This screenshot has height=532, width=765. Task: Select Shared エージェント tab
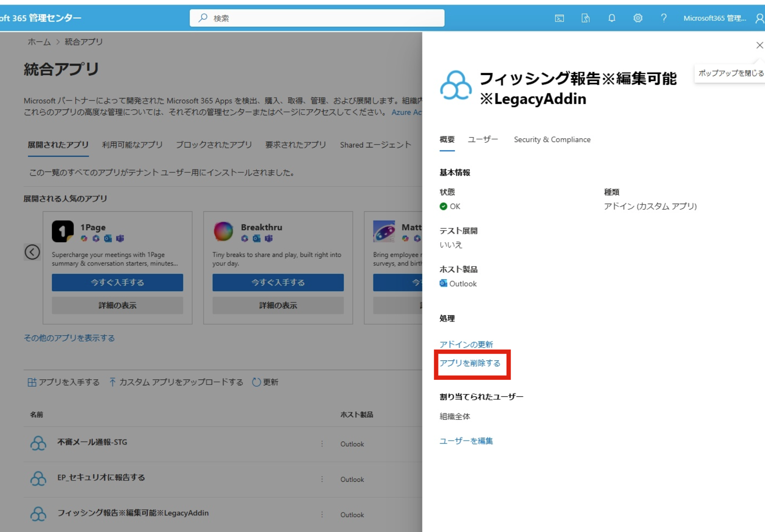coord(376,145)
